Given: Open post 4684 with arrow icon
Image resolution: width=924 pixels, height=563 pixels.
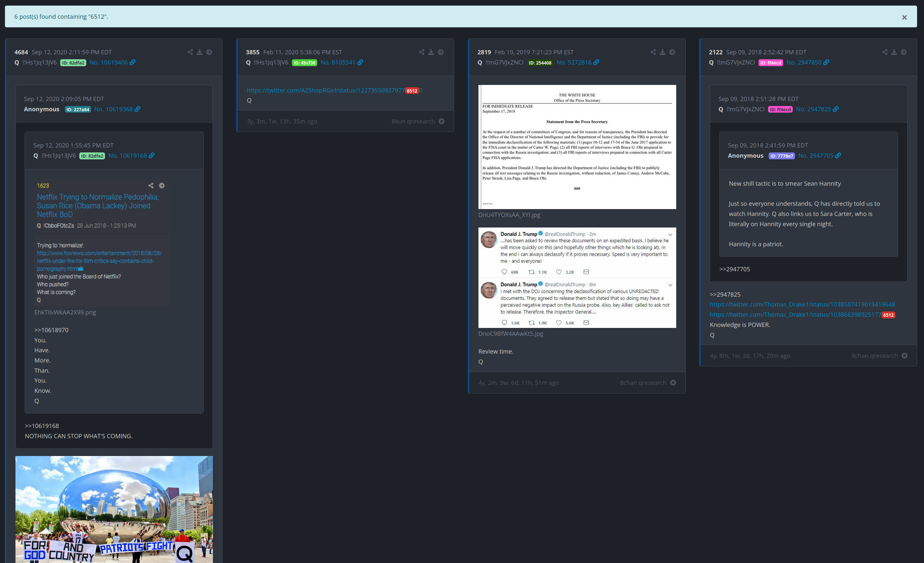Looking at the screenshot, I should 209,52.
